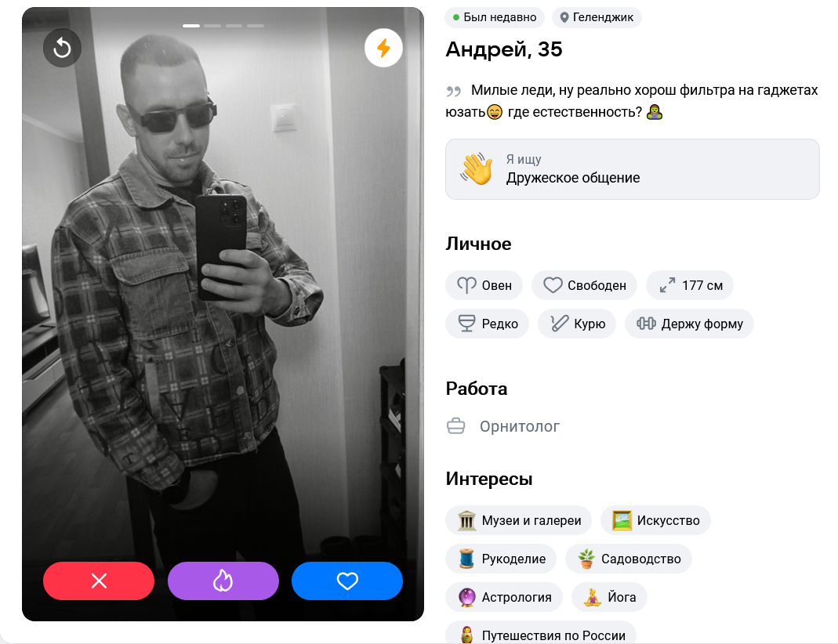Activate the orange lightning boost icon
The image size is (838, 644).
(x=384, y=48)
